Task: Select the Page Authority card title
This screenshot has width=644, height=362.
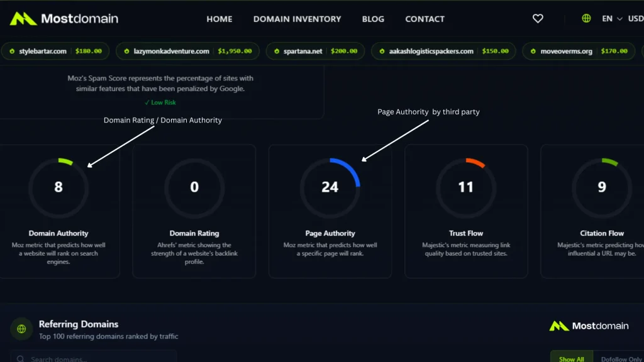Action: (330, 233)
